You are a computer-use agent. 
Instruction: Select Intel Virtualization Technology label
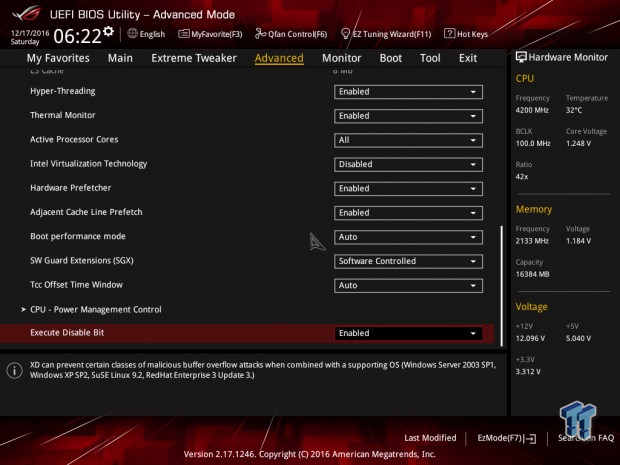click(89, 164)
